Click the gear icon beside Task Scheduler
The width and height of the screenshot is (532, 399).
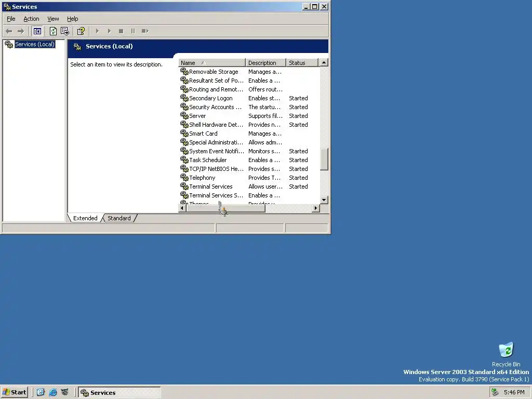pos(184,159)
